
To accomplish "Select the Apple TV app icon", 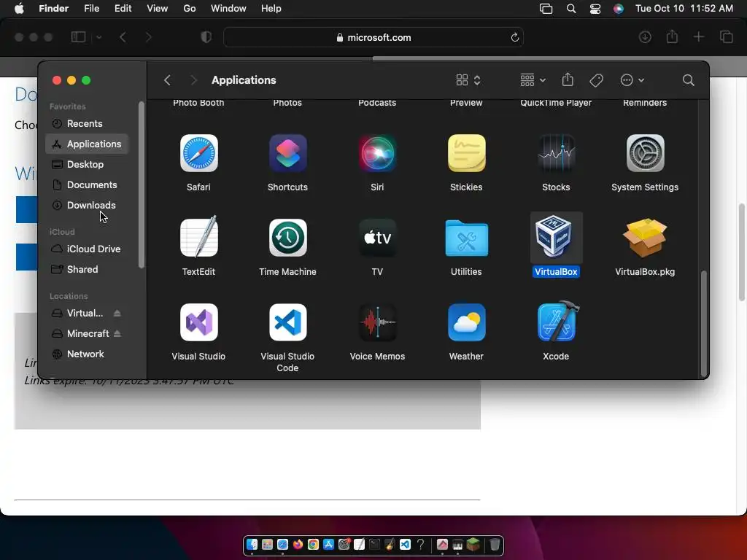I will (377, 238).
